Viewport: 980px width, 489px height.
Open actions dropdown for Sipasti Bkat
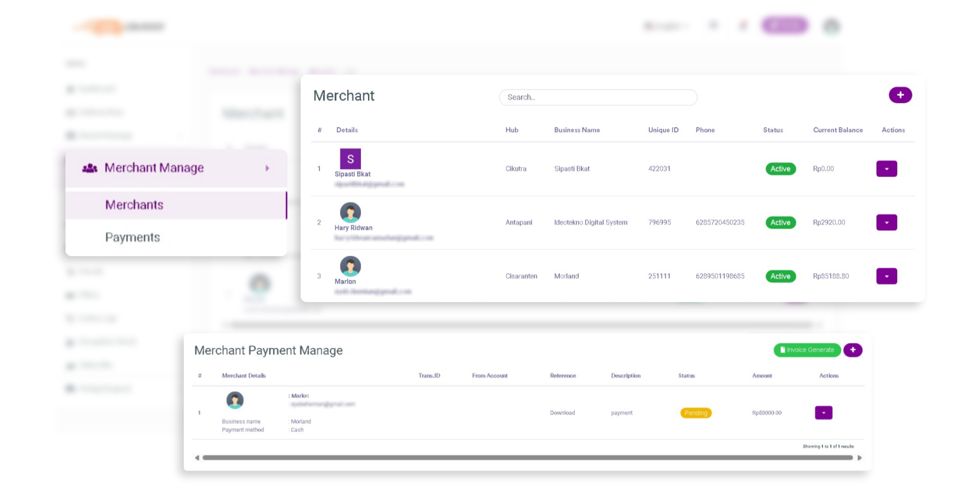(886, 169)
